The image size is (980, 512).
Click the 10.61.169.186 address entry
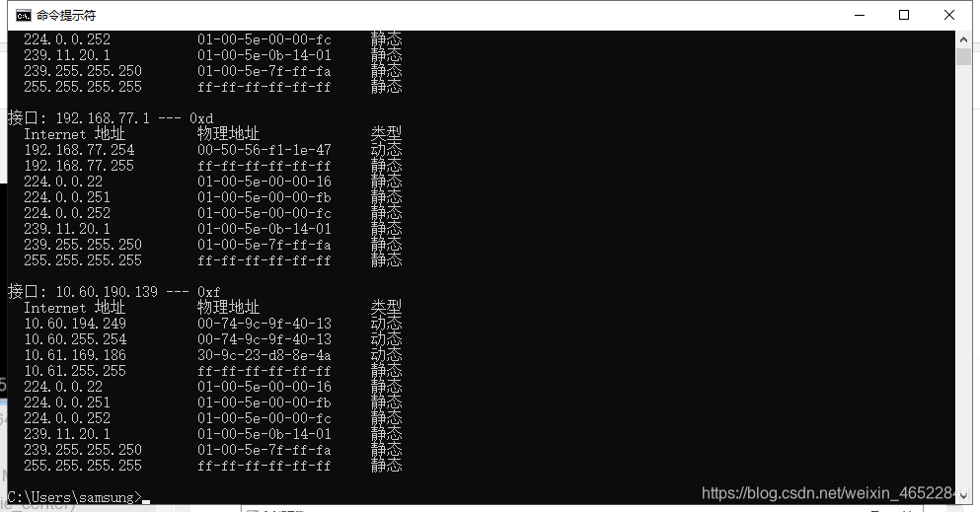[75, 355]
